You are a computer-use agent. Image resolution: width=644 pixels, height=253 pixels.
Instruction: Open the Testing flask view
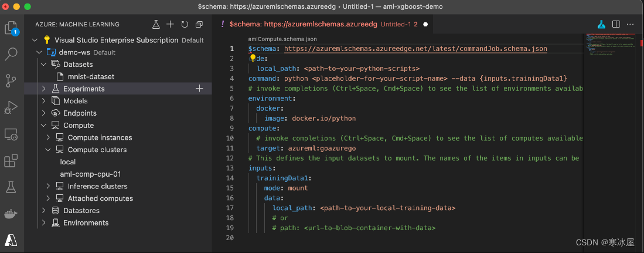[11, 188]
